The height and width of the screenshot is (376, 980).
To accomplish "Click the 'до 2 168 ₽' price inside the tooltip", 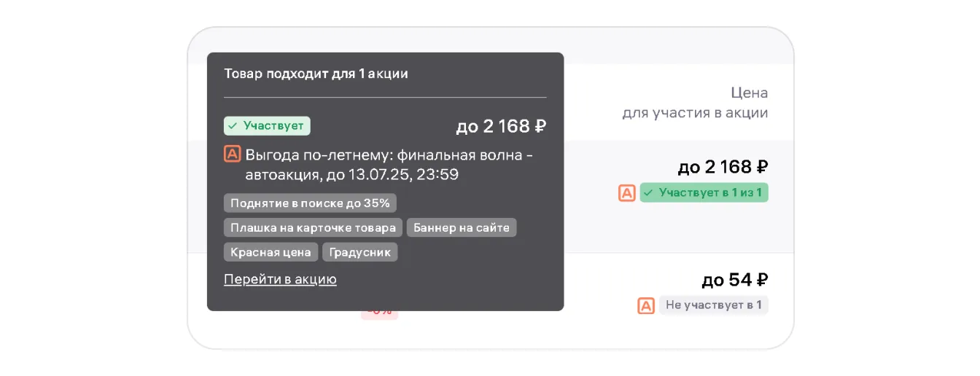I will pos(501,127).
